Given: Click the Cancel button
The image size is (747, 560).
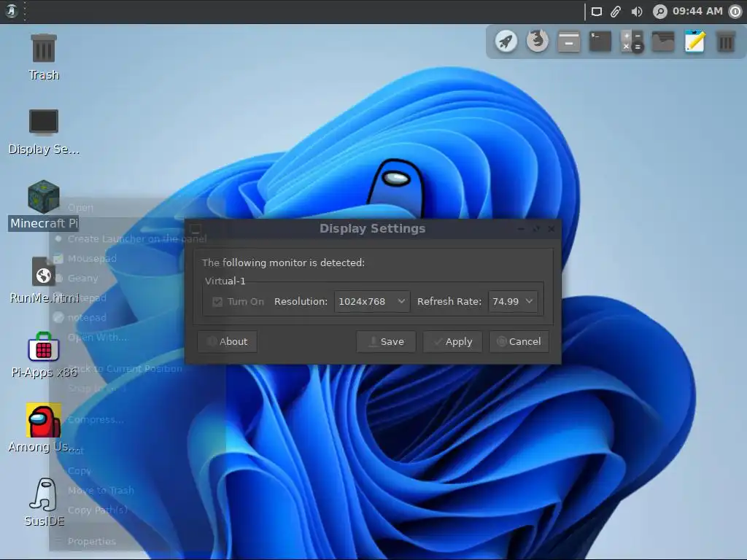Looking at the screenshot, I should pos(519,342).
